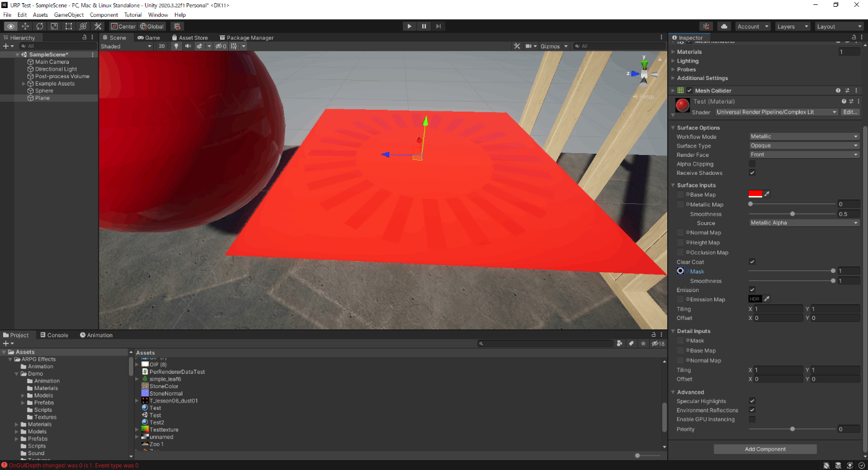This screenshot has height=470, width=868.
Task: Open the Account dropdown
Action: tap(753, 27)
